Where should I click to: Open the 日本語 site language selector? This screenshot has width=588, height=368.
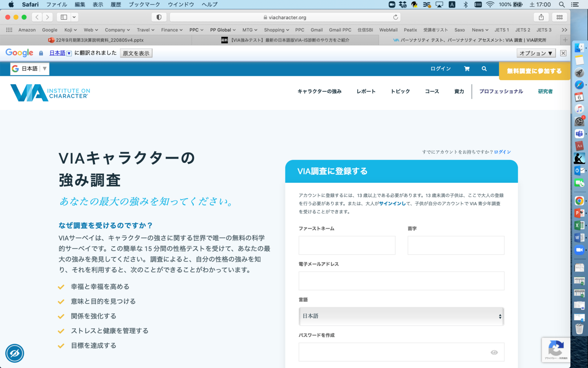(x=30, y=69)
